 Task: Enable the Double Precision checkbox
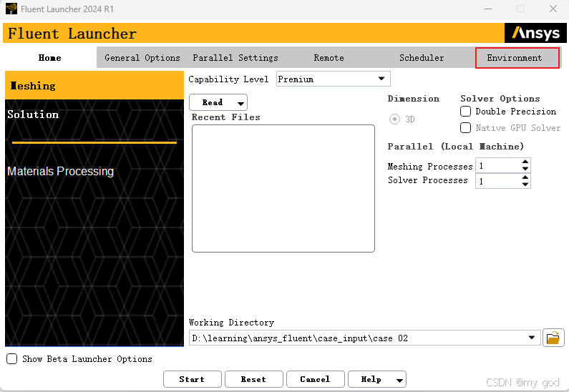click(x=466, y=112)
